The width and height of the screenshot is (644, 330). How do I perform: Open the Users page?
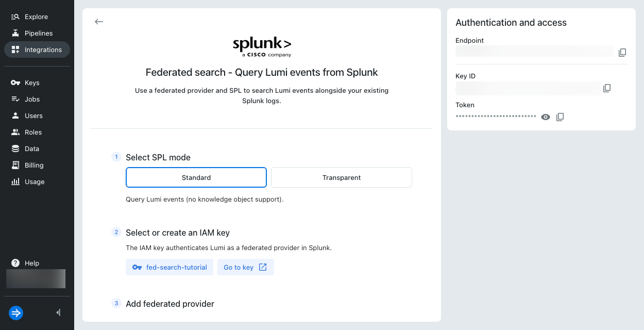pos(37,115)
